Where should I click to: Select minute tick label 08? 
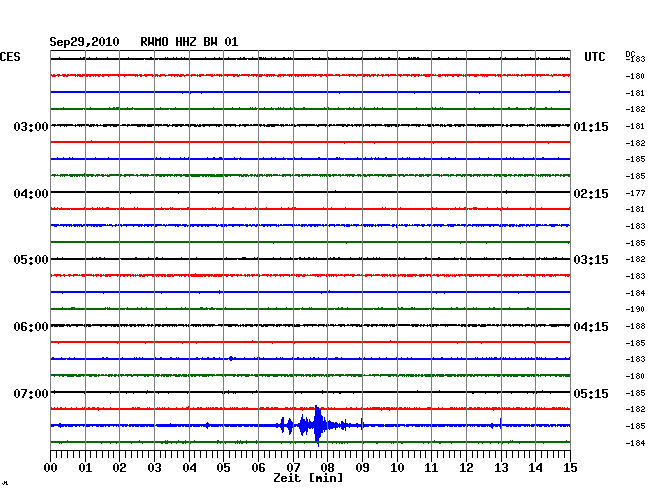point(327,468)
